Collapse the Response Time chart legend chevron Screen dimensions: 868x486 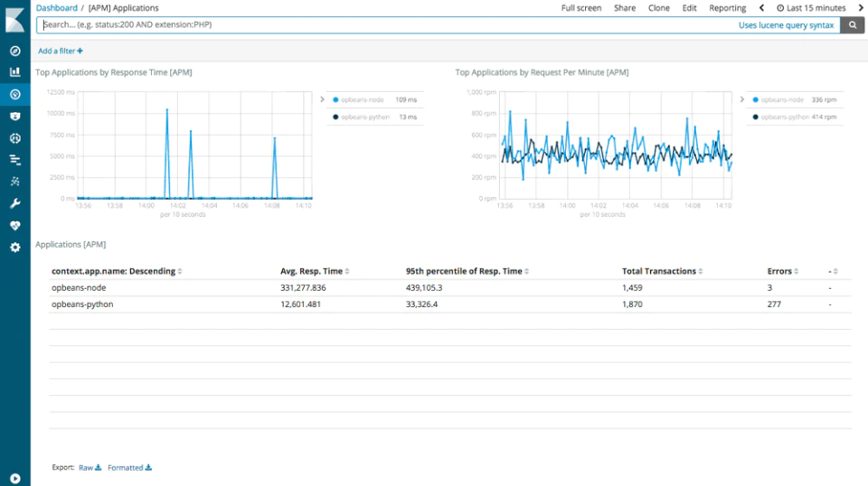(x=322, y=99)
